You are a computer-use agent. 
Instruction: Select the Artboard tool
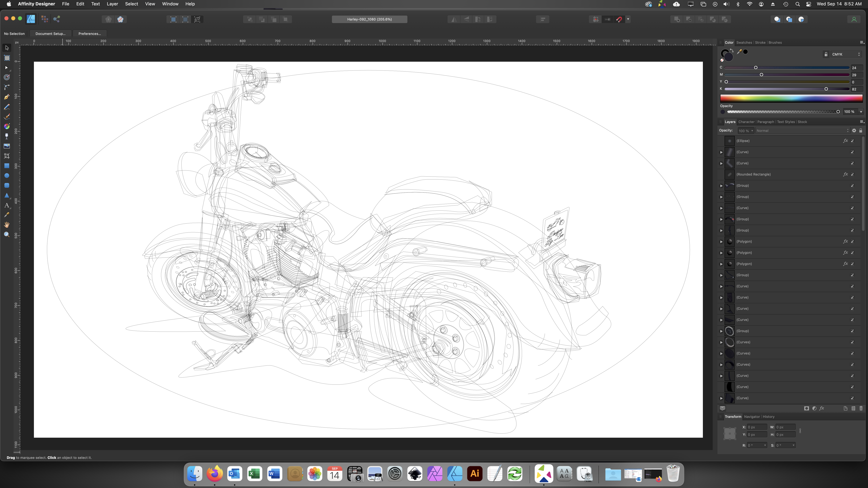(x=7, y=58)
